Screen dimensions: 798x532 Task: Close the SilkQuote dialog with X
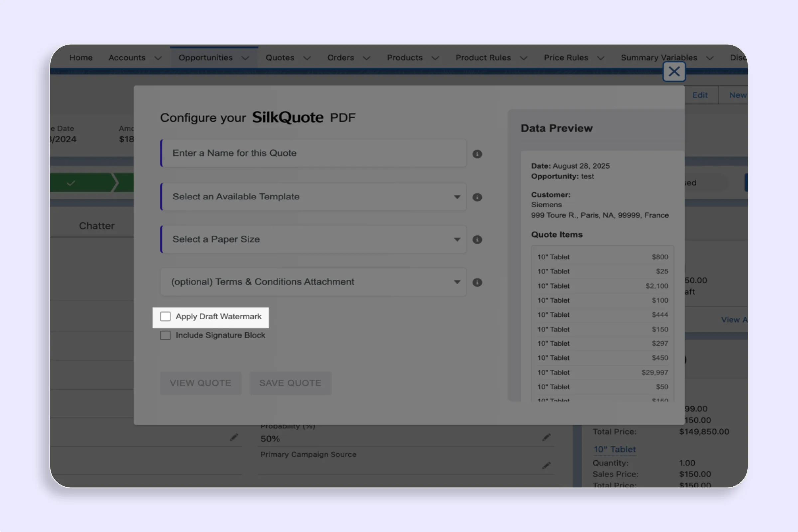tap(674, 71)
